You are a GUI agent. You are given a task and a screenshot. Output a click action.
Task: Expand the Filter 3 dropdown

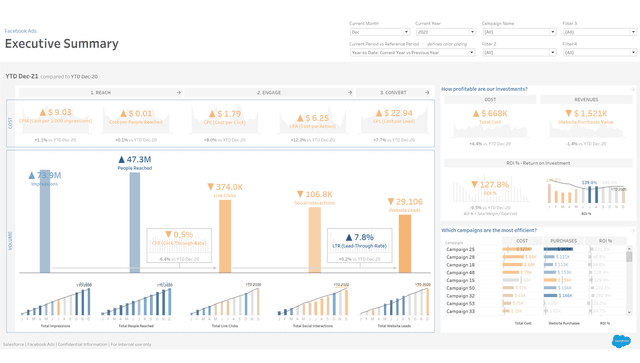click(x=600, y=32)
